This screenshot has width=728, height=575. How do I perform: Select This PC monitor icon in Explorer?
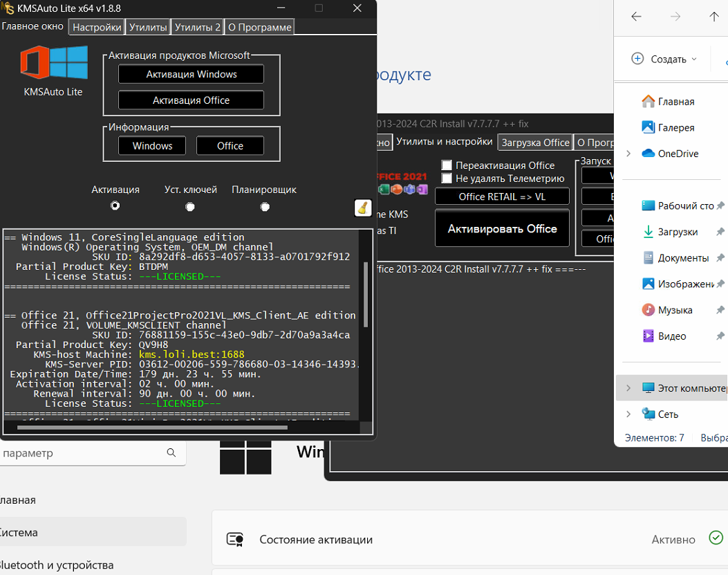(x=648, y=387)
